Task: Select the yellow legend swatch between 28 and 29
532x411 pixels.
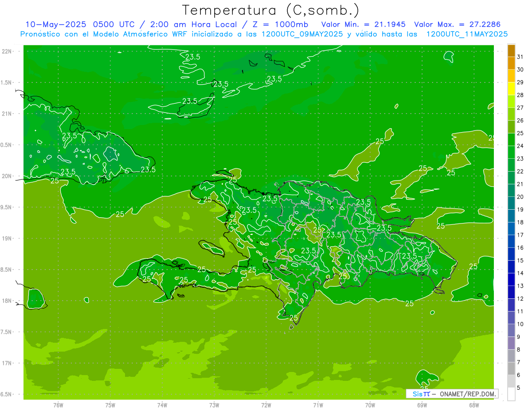Action: pos(511,89)
